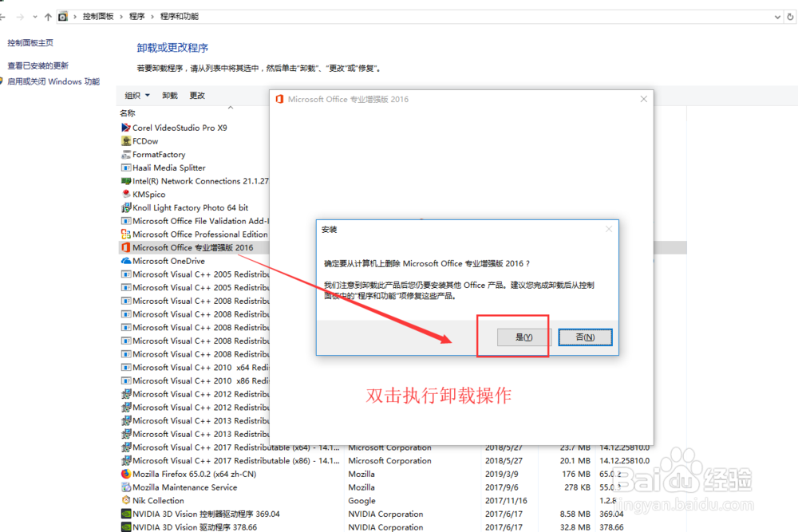Go forward with the navigation arrow
Screen dimensions: 798x532
20,17
